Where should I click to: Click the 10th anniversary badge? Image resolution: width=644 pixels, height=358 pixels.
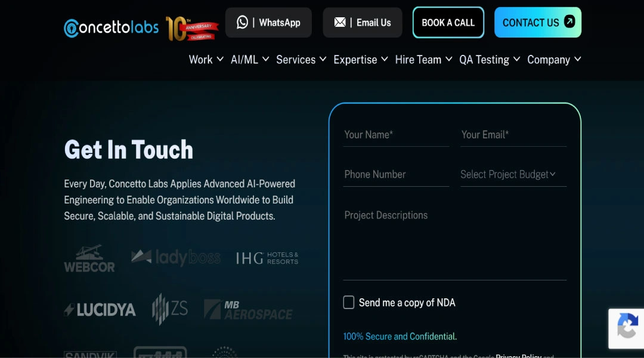pyautogui.click(x=192, y=28)
